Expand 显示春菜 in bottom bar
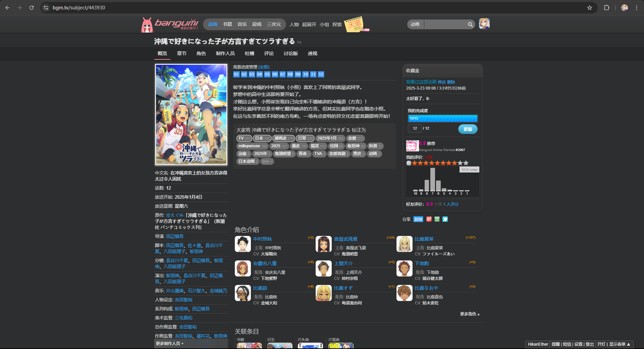 [620, 344]
